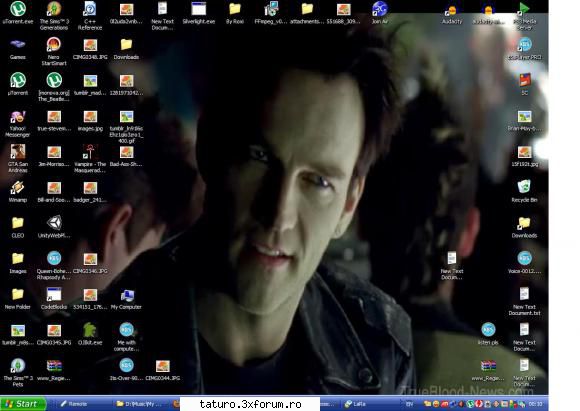Open the EN language bar indicator
The image size is (580, 411).
point(409,404)
